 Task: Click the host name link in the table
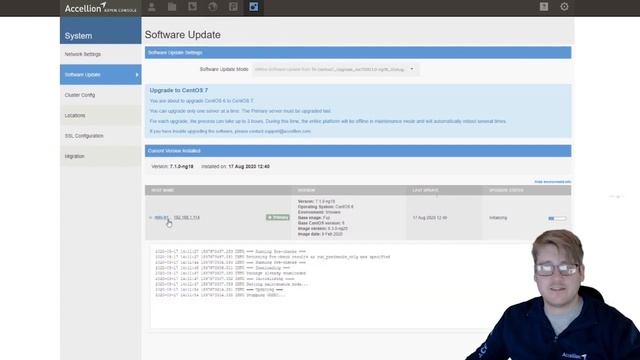click(162, 218)
